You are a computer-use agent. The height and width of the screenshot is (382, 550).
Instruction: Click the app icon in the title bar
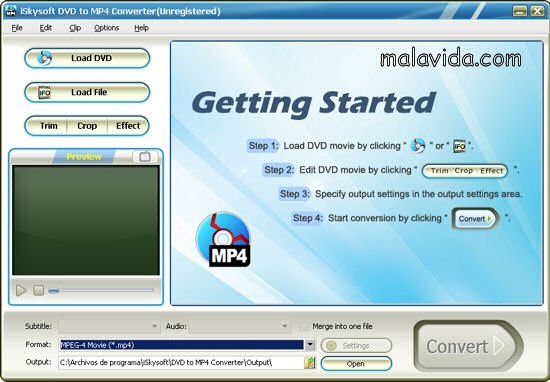[11, 11]
